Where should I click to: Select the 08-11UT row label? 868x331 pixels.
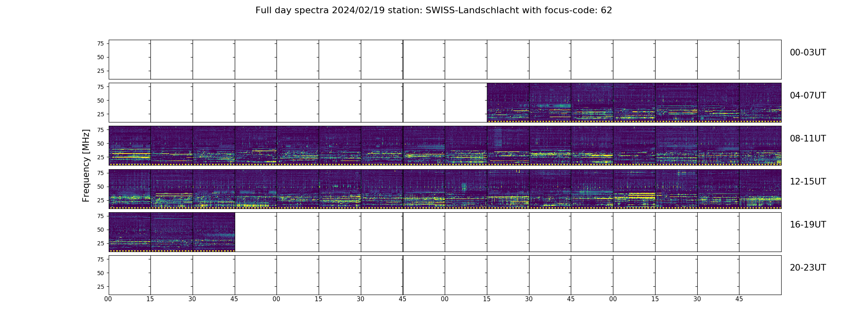808,139
